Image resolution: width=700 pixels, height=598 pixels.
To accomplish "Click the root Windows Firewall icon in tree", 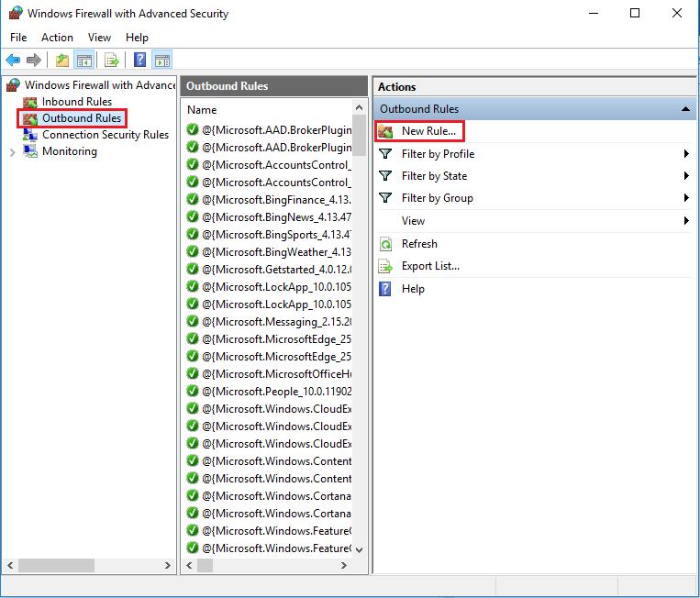I will pyautogui.click(x=14, y=84).
